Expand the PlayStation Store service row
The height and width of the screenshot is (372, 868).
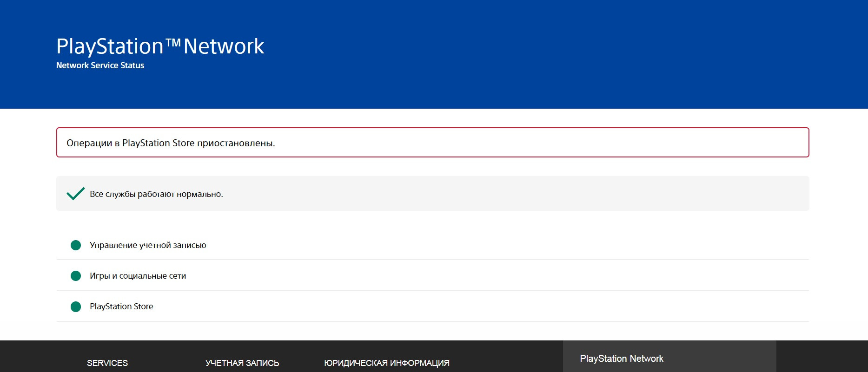coord(432,307)
